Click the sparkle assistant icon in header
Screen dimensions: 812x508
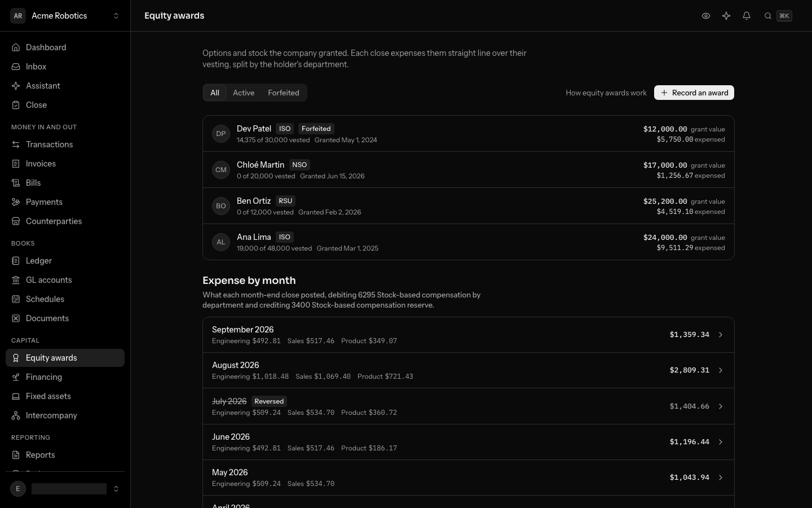click(x=726, y=16)
